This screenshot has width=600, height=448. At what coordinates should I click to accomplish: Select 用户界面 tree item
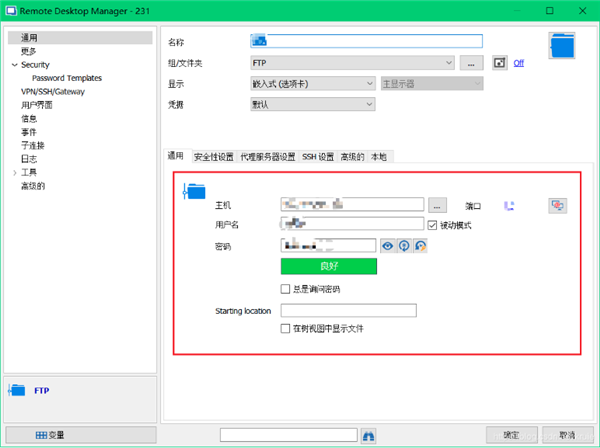(37, 105)
